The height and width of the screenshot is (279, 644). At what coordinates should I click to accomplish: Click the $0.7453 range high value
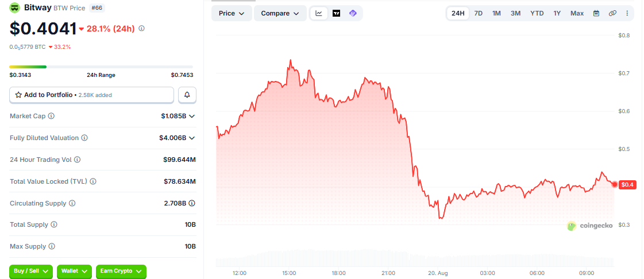coord(182,75)
